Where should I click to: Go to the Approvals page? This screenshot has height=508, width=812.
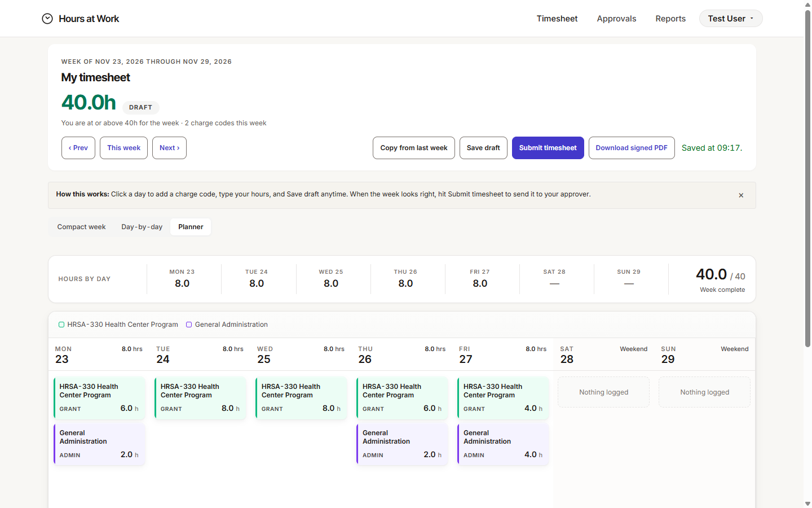[616, 19]
